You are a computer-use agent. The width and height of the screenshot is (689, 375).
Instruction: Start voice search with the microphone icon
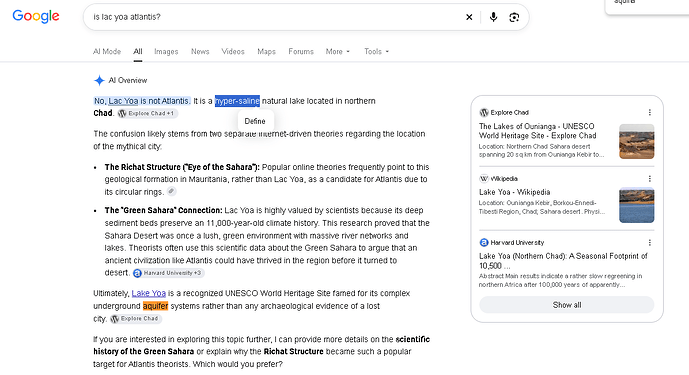pyautogui.click(x=493, y=17)
